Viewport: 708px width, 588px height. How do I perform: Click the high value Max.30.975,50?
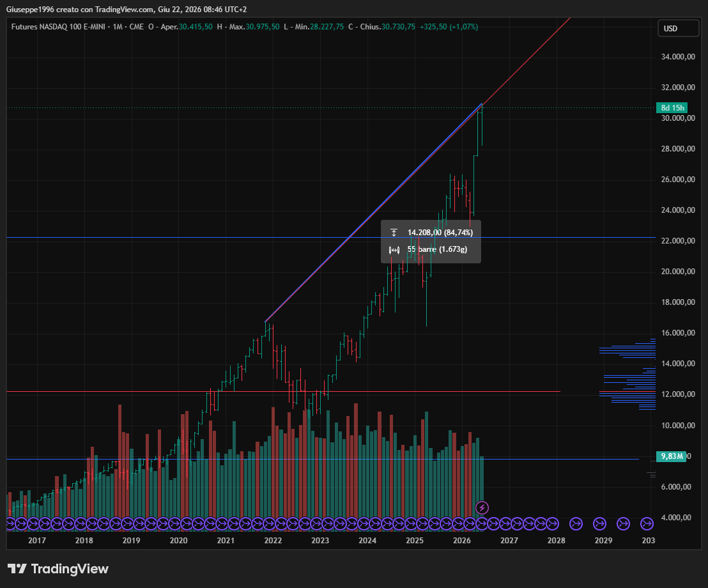coord(254,27)
